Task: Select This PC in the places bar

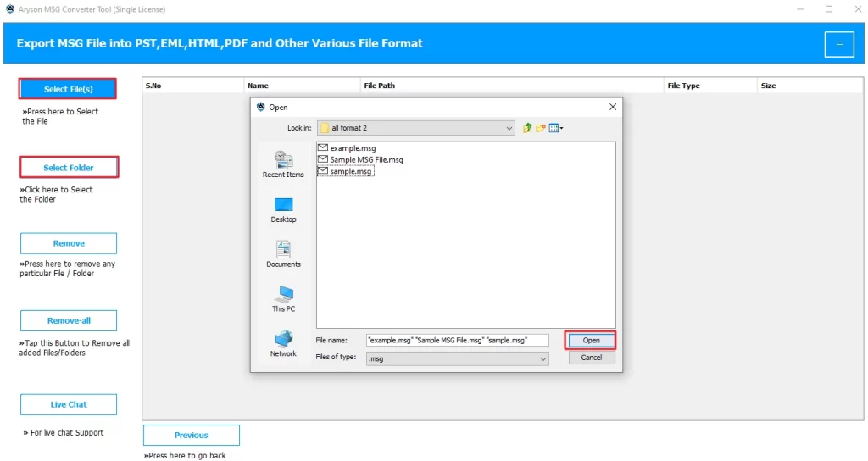Action: point(283,299)
